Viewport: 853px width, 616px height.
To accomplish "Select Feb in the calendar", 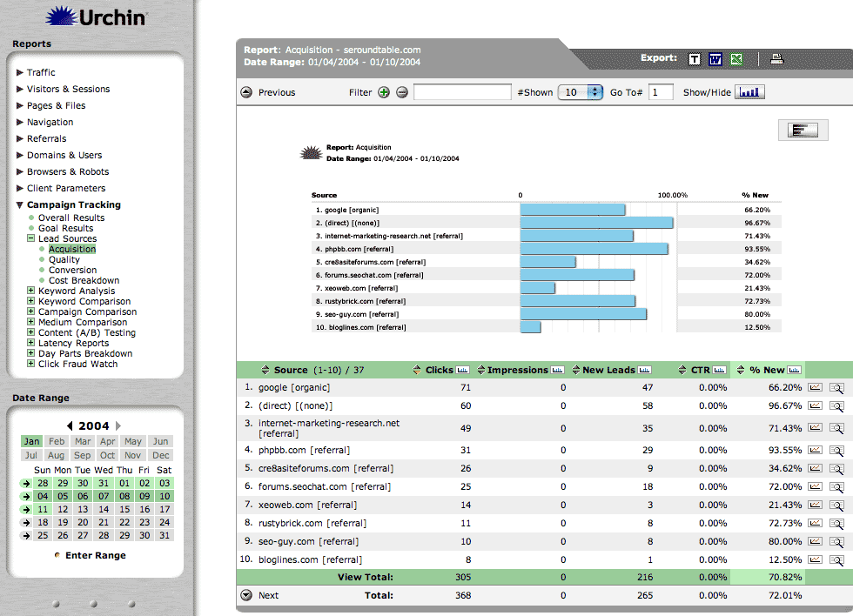I will pyautogui.click(x=57, y=441).
